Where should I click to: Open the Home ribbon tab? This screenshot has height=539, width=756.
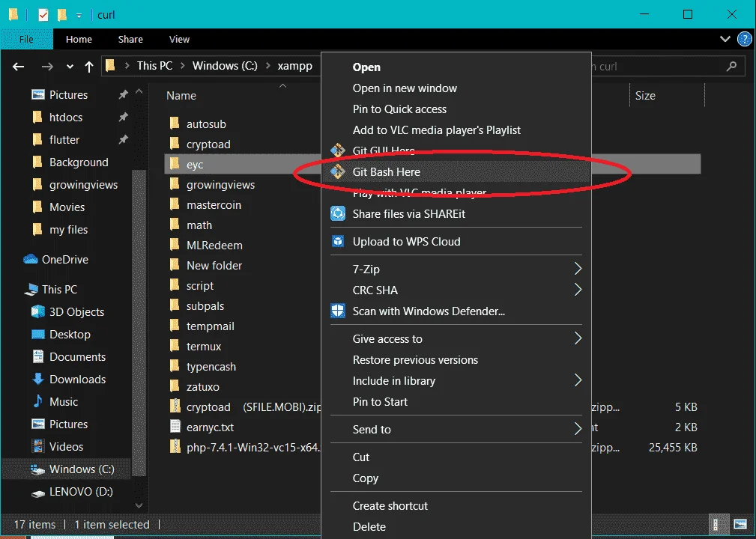click(x=79, y=40)
